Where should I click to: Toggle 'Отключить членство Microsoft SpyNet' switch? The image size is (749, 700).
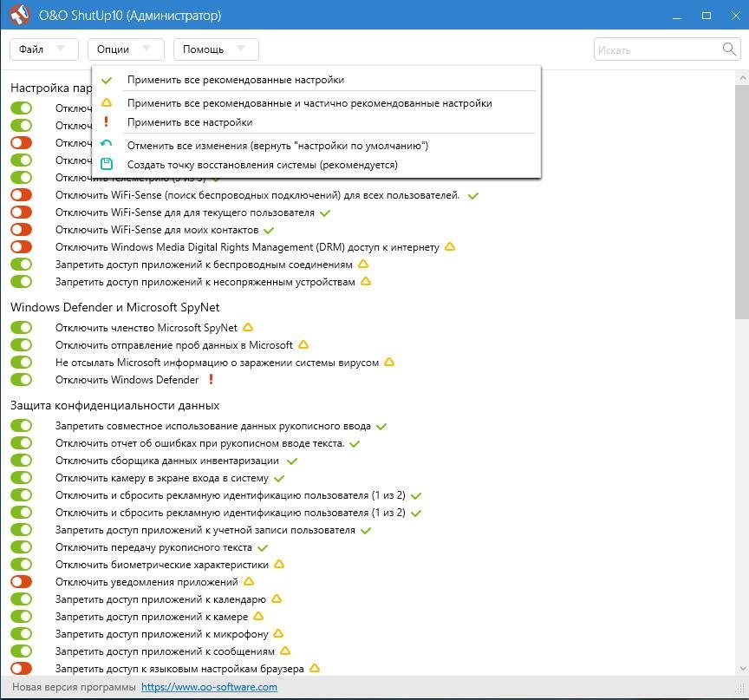coord(22,327)
